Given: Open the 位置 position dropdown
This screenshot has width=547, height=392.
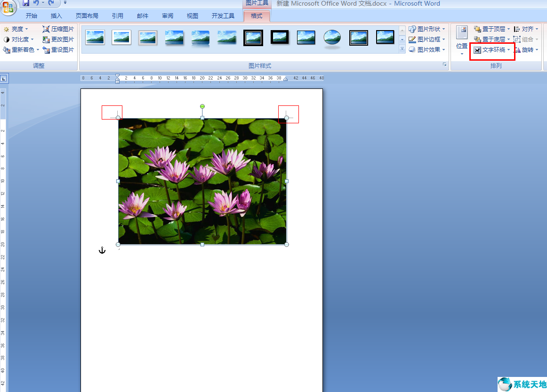Looking at the screenshot, I should (x=462, y=40).
